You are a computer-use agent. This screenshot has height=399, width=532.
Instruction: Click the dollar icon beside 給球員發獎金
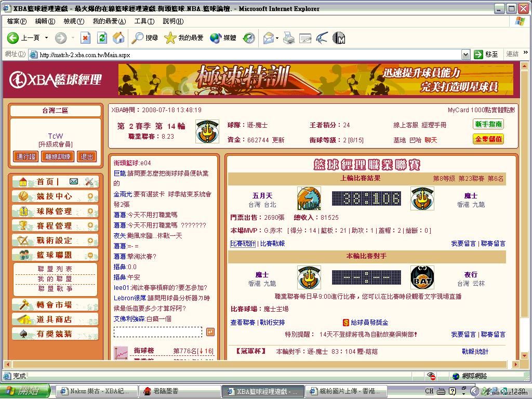tap(345, 322)
